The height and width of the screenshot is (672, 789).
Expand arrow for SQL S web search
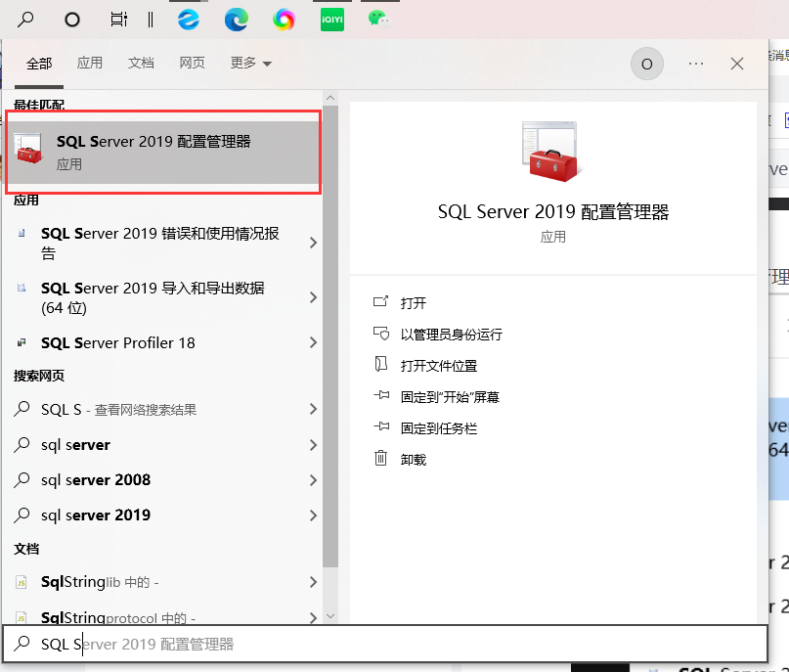(314, 409)
